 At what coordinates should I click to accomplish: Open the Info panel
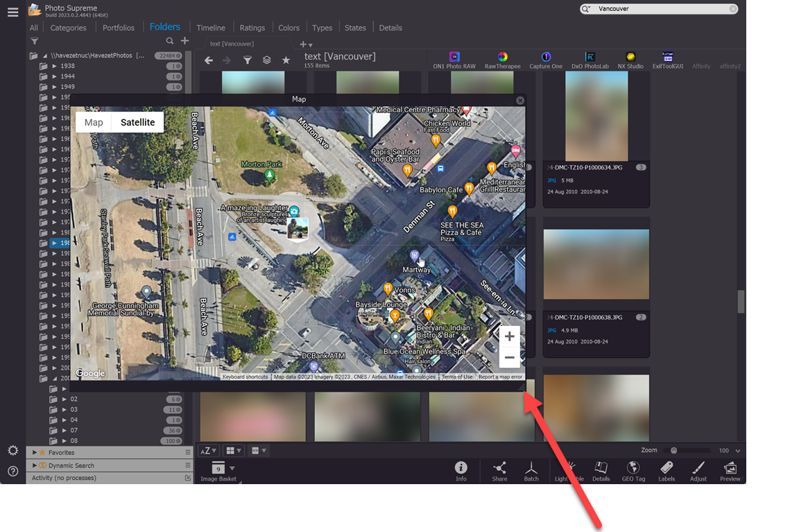461,471
